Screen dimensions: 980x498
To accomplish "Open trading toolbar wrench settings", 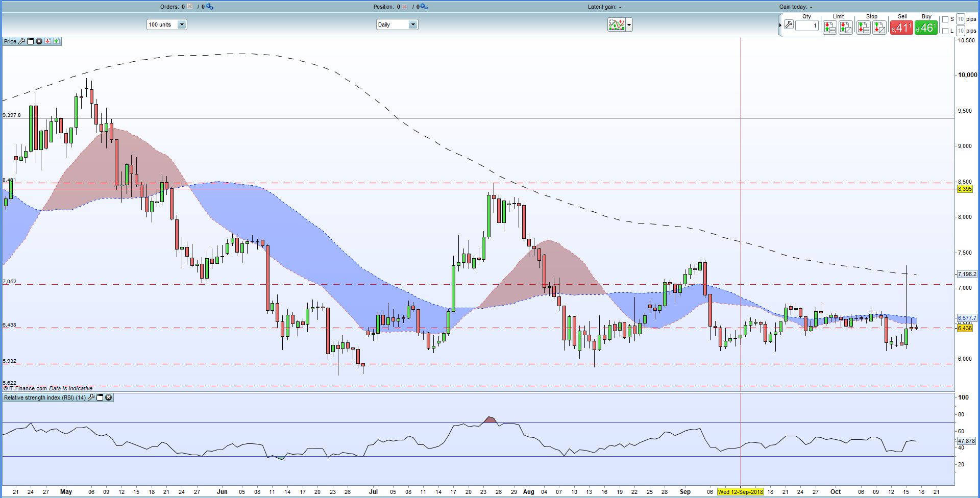I will point(789,24).
